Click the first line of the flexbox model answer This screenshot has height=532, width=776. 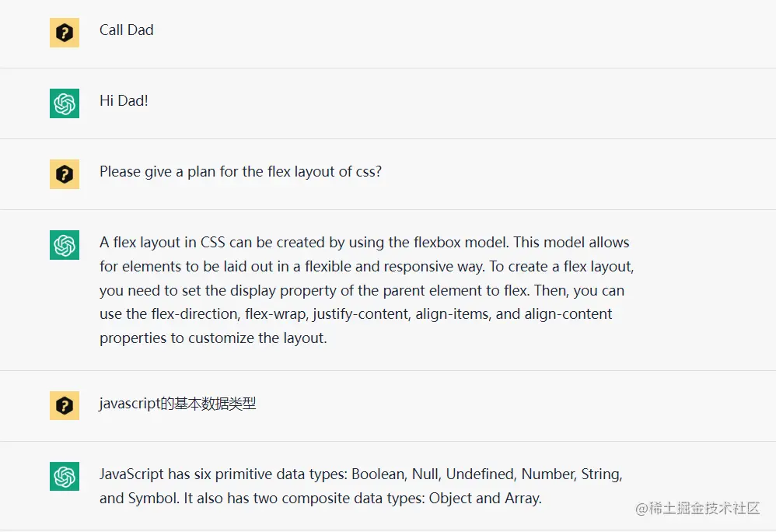pyautogui.click(x=364, y=243)
